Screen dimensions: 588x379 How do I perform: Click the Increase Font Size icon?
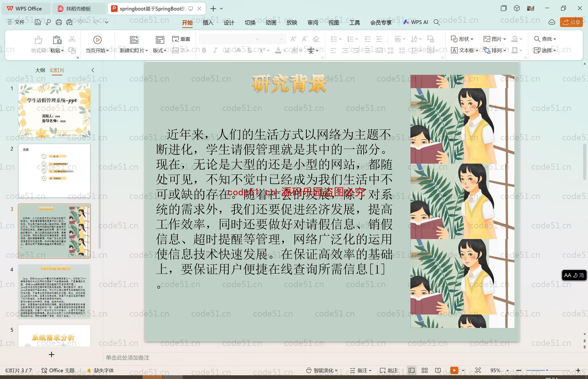click(x=293, y=39)
